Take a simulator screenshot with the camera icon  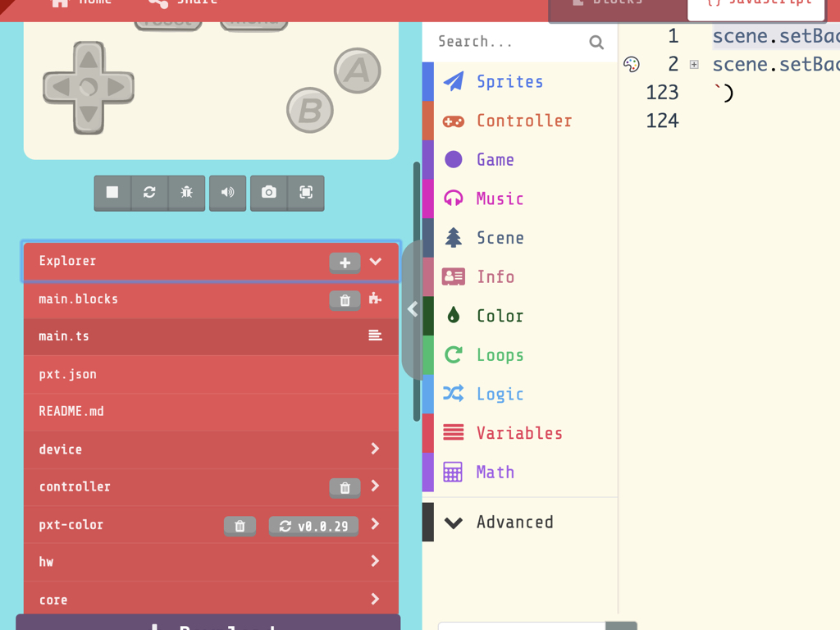click(269, 192)
